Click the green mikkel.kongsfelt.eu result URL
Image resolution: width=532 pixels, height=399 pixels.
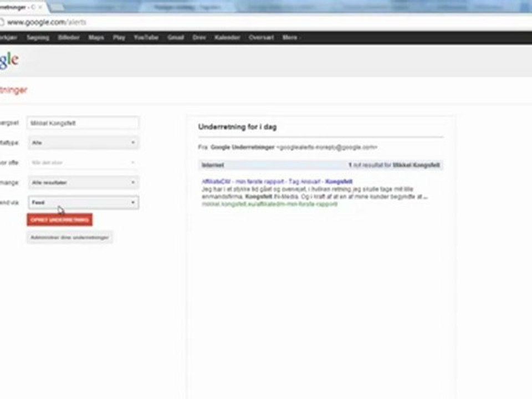tap(270, 204)
